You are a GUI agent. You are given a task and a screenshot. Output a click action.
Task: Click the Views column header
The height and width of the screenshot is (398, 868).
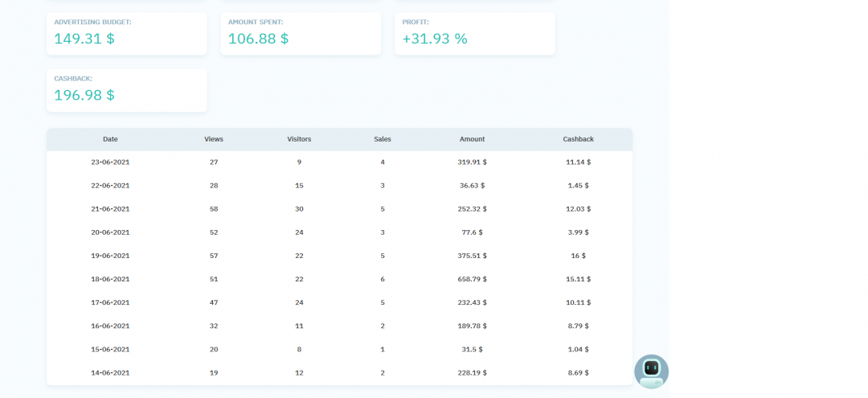point(214,139)
